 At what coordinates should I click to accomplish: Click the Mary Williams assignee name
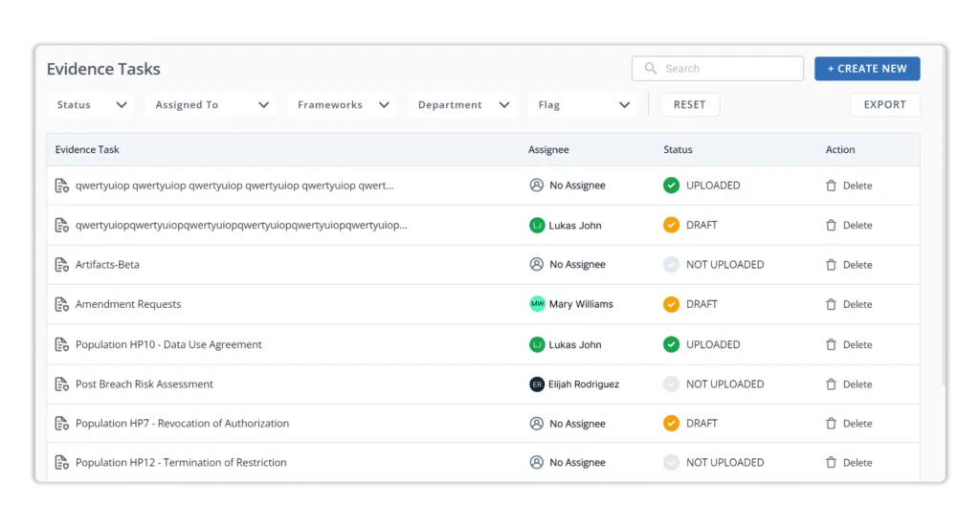[581, 304]
